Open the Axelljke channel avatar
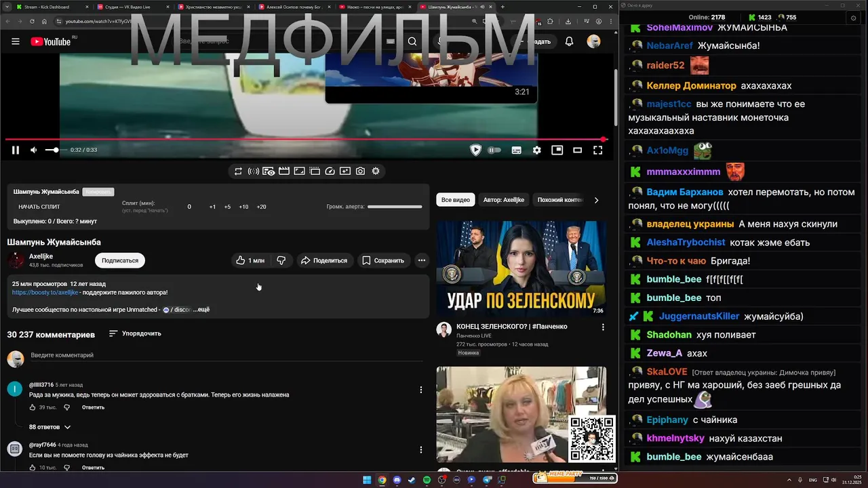 click(16, 260)
